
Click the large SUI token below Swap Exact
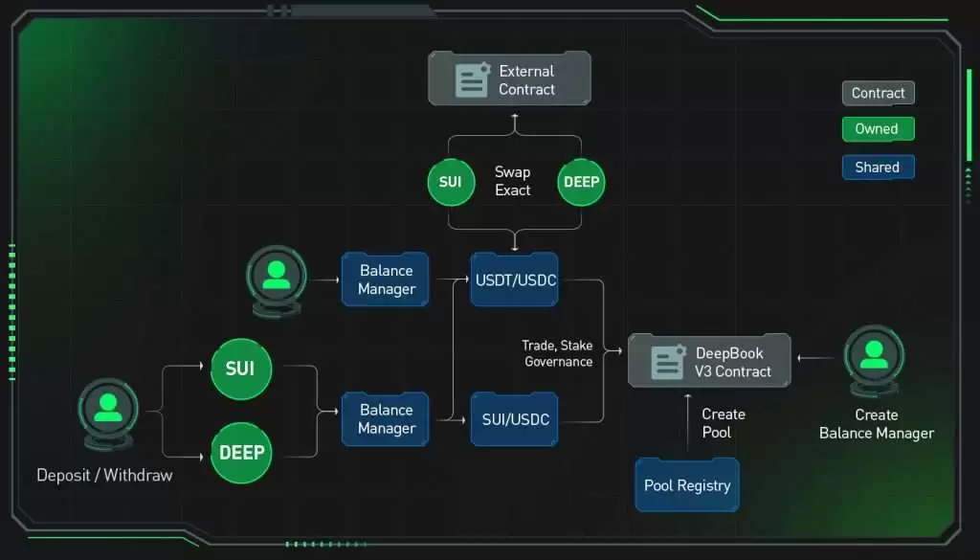(240, 369)
